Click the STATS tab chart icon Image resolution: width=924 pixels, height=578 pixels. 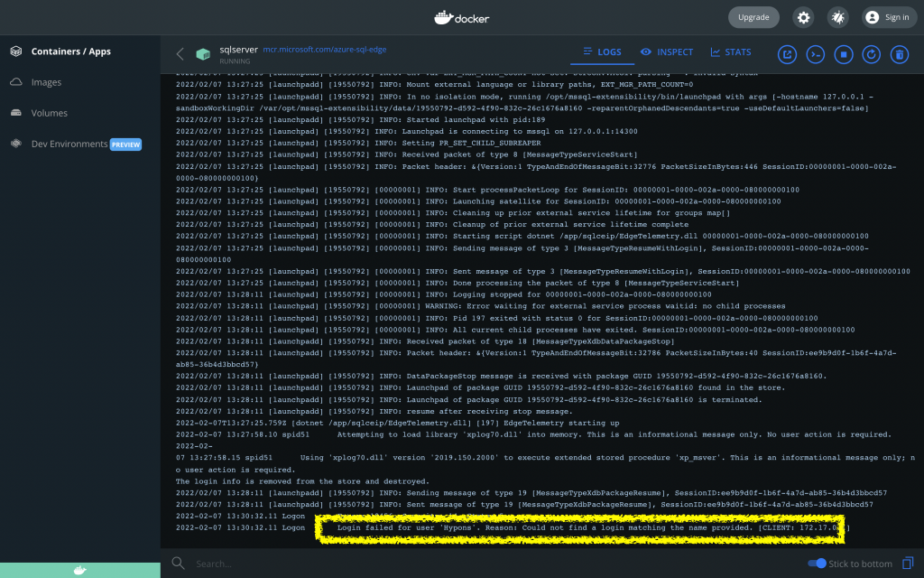[x=716, y=51]
